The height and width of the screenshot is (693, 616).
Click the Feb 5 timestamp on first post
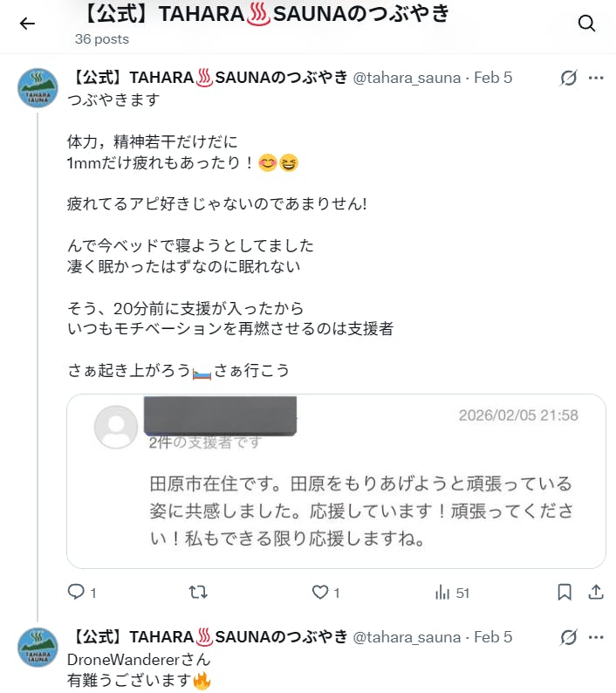pyautogui.click(x=493, y=78)
